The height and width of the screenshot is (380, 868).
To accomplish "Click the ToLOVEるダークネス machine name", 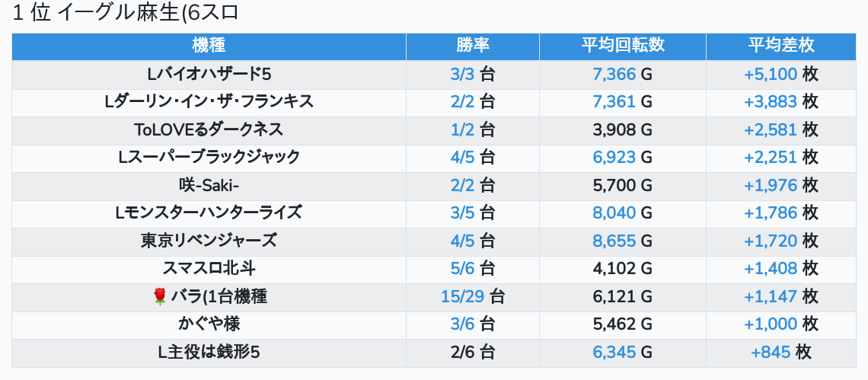I will coord(209,129).
